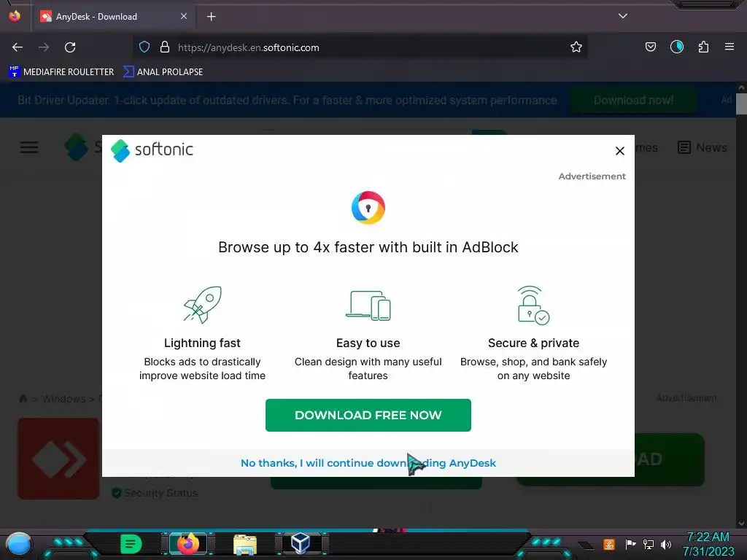The height and width of the screenshot is (560, 747).
Task: Open the Firefox application hamburger menu
Action: coord(729,47)
